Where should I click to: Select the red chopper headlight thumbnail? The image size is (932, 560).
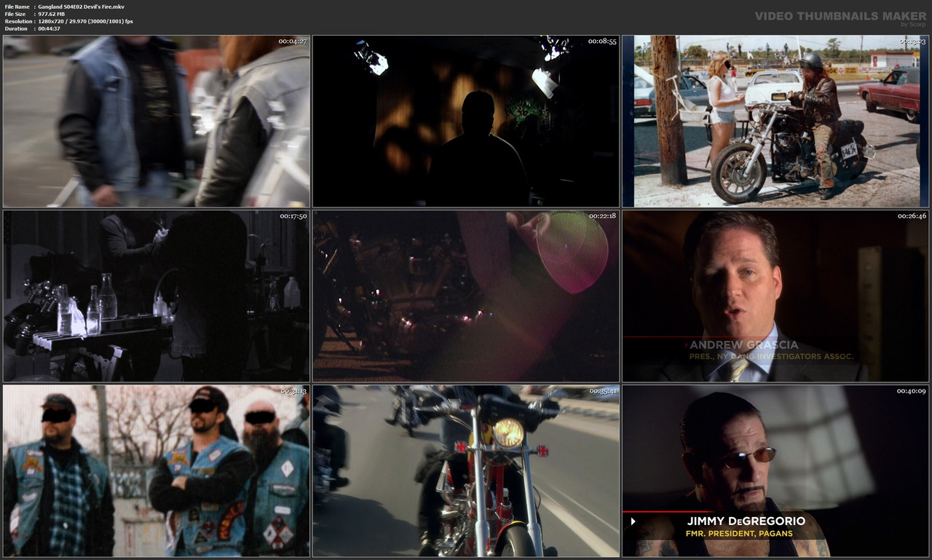(466, 471)
